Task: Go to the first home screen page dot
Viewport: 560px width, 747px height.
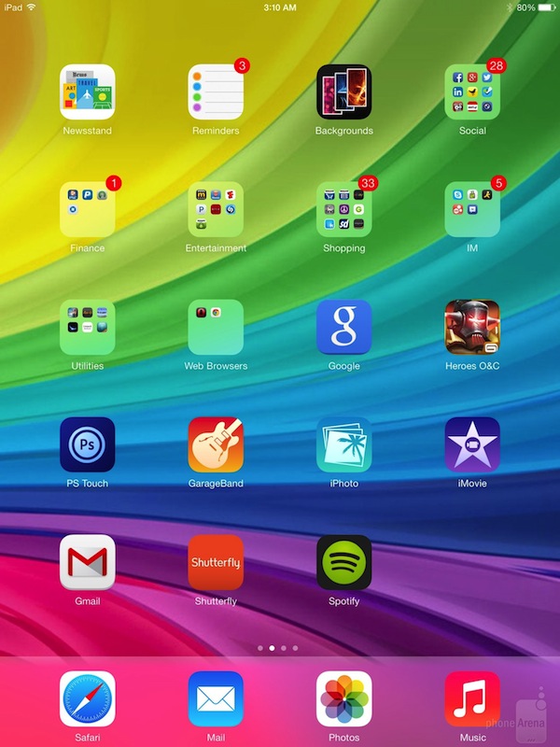Action: pos(260,648)
